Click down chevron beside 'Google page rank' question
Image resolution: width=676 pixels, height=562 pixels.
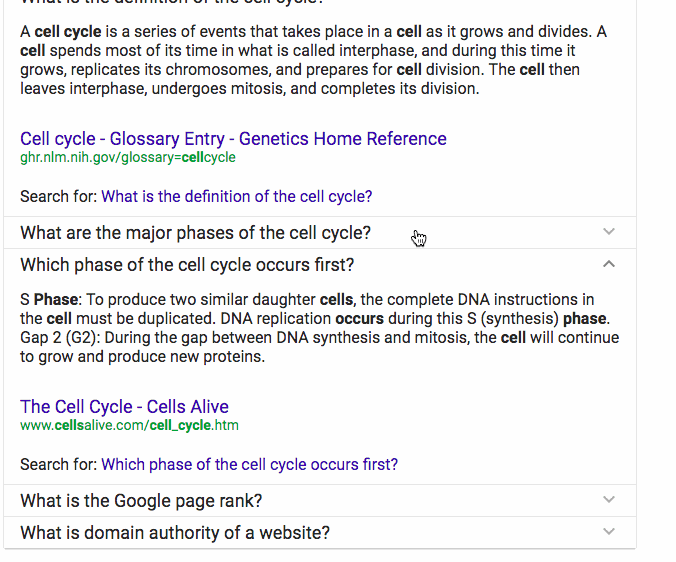(x=609, y=500)
